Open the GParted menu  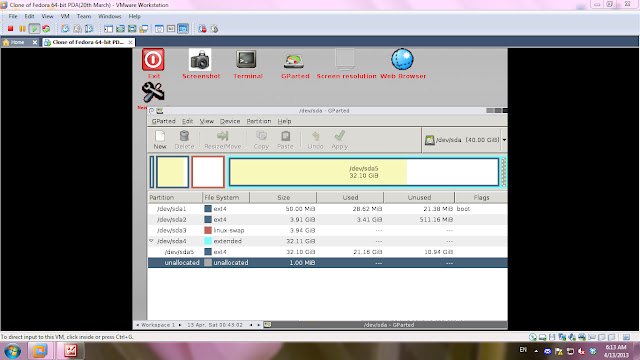(x=163, y=121)
